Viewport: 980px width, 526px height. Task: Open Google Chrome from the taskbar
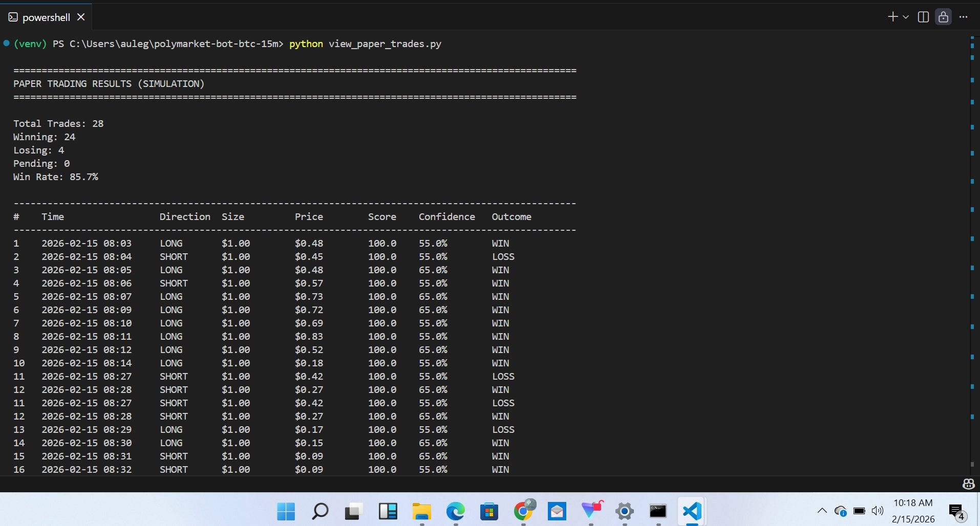pyautogui.click(x=523, y=512)
